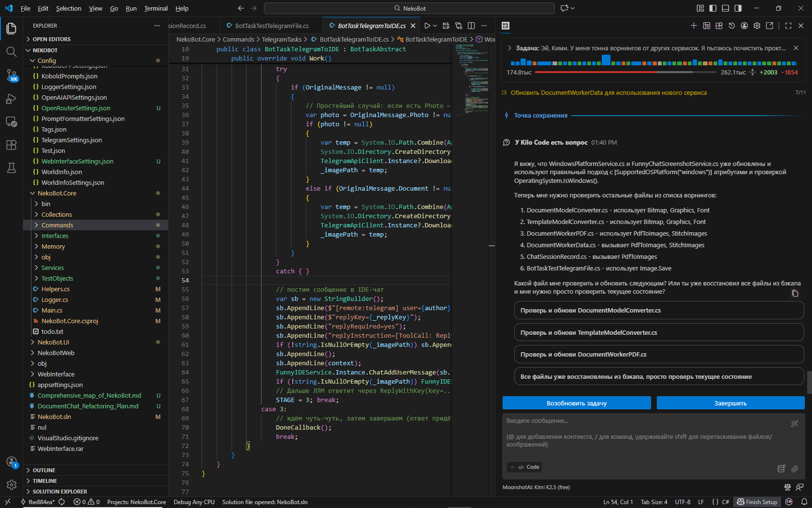Toggle the primary side bar visibility
812x508 pixels.
pos(713,8)
